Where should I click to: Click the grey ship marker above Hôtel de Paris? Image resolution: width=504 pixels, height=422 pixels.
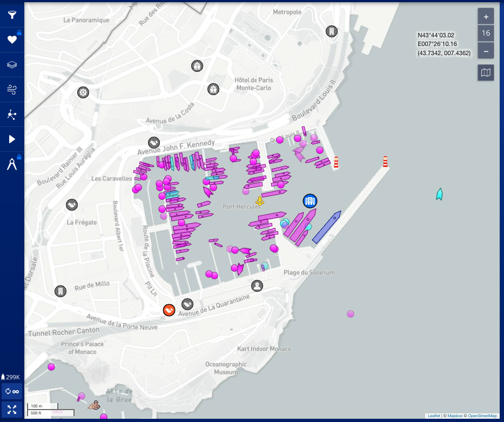click(197, 66)
